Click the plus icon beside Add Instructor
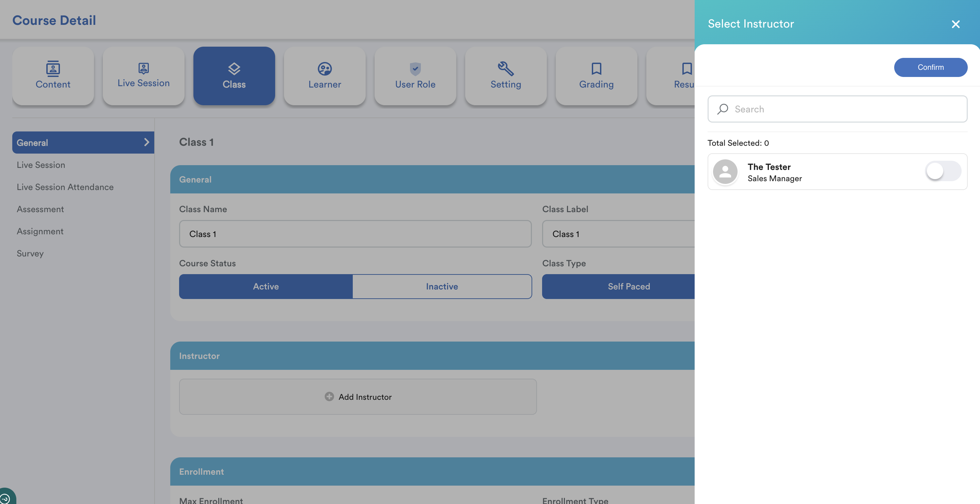The image size is (980, 504). pos(329,396)
